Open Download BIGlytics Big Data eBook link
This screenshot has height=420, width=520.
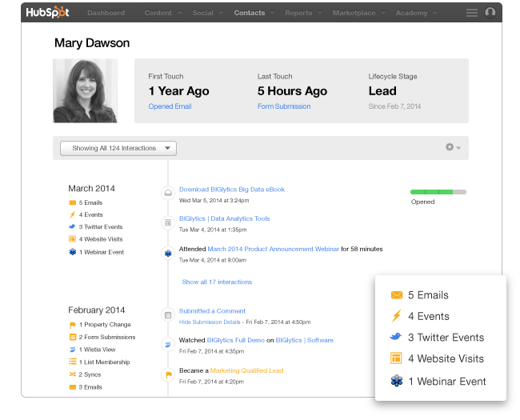click(x=232, y=189)
